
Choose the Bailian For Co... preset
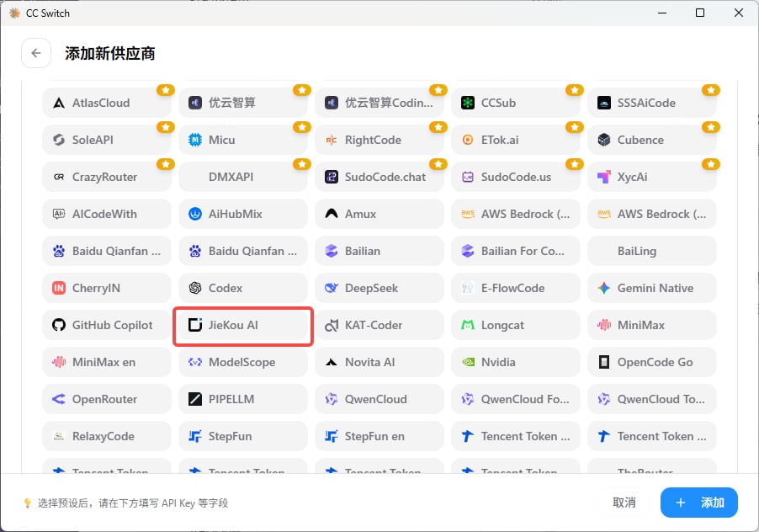516,251
